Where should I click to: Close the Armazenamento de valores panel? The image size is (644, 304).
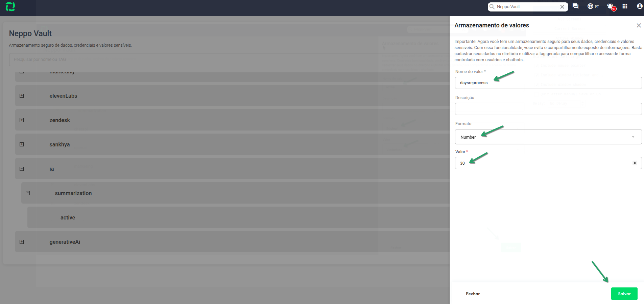pyautogui.click(x=639, y=25)
